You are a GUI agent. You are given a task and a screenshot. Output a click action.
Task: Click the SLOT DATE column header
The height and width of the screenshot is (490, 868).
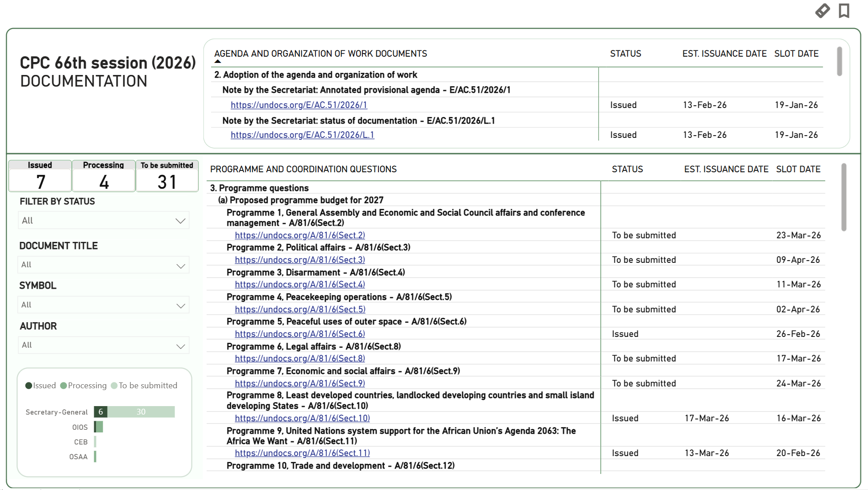tap(798, 169)
